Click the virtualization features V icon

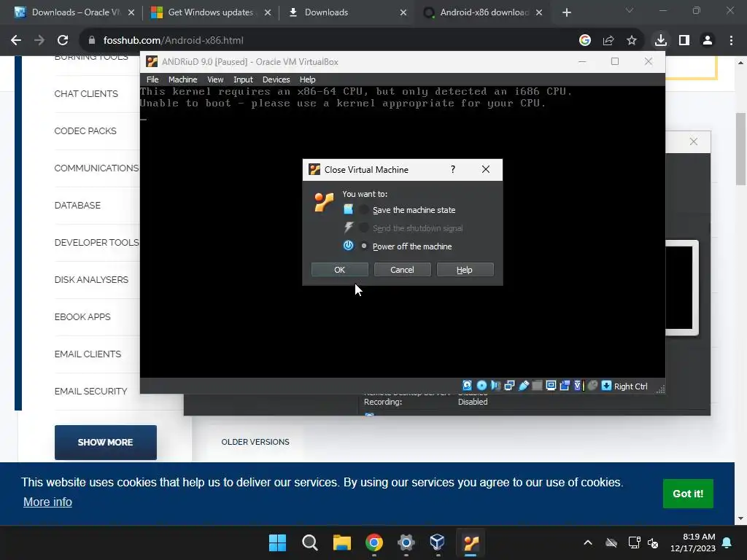(x=578, y=386)
